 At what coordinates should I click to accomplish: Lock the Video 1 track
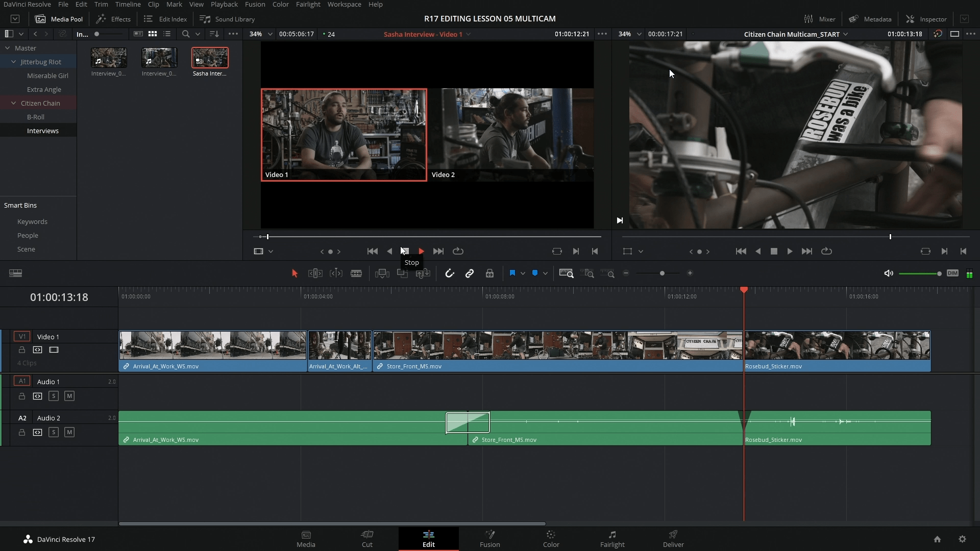point(21,349)
